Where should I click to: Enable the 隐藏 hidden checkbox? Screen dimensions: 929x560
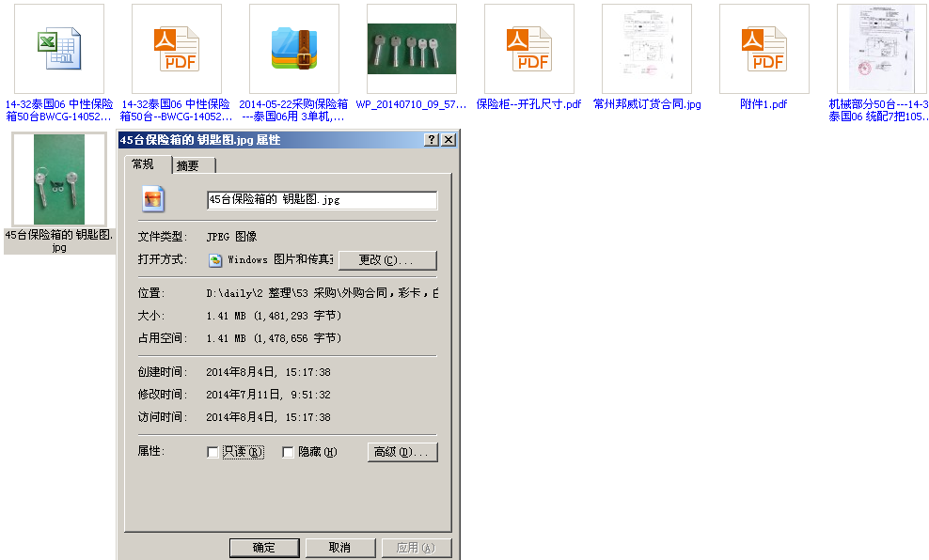(x=289, y=453)
